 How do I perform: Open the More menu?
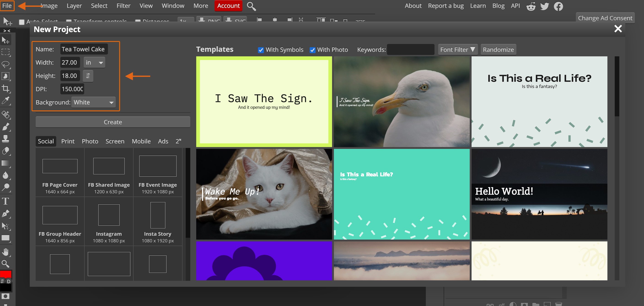(201, 5)
